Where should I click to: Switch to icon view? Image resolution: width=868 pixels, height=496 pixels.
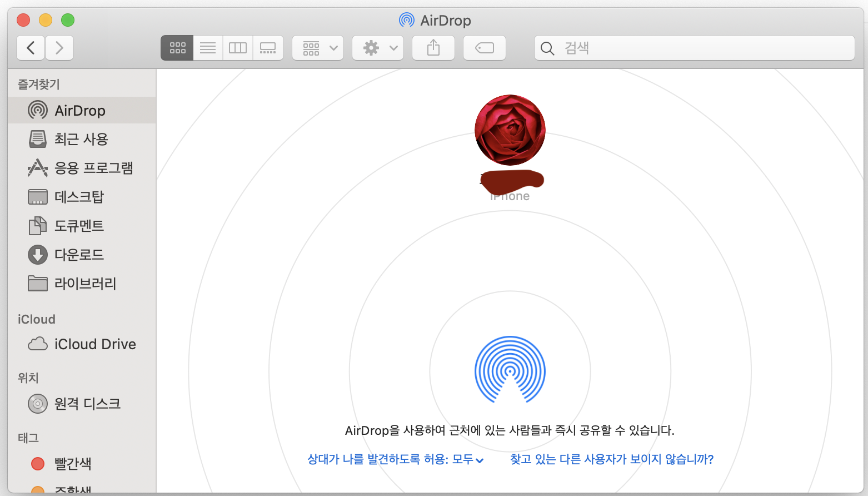coord(177,48)
